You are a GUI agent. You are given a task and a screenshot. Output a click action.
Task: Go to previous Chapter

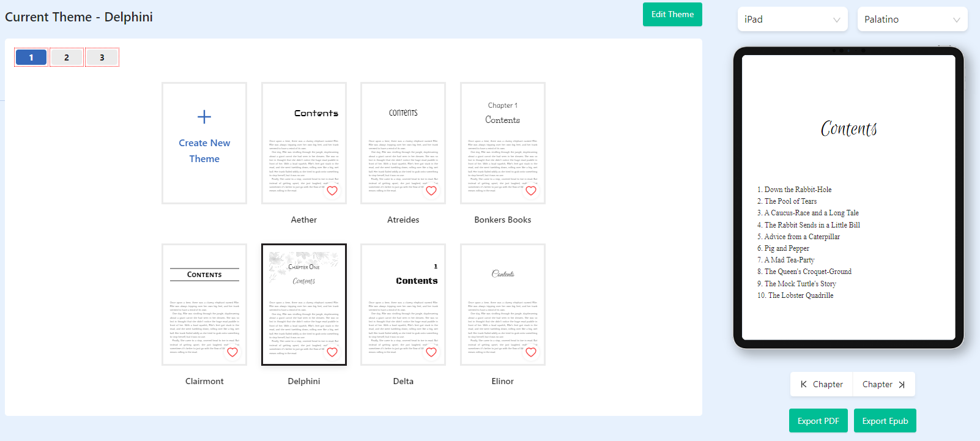[x=822, y=384]
